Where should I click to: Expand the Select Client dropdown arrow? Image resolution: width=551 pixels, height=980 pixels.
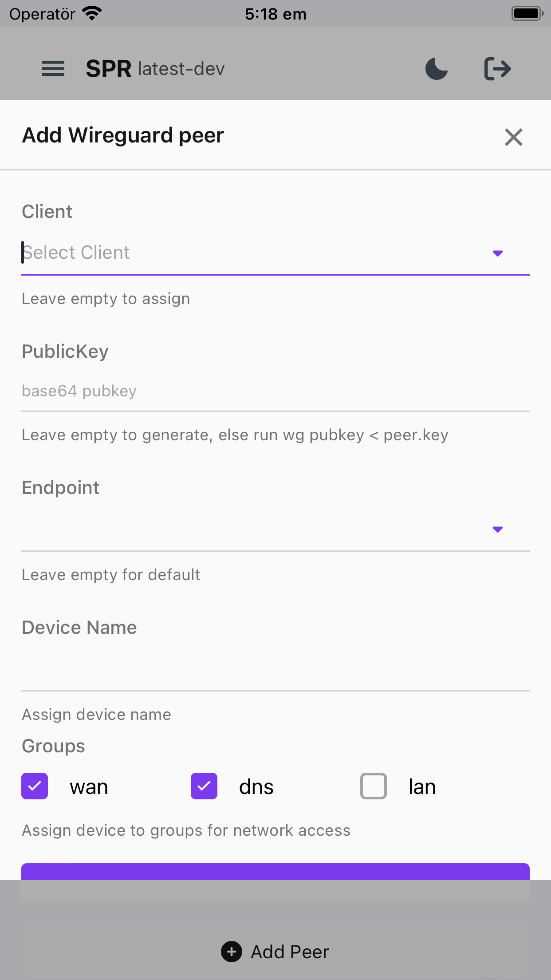pyautogui.click(x=497, y=253)
